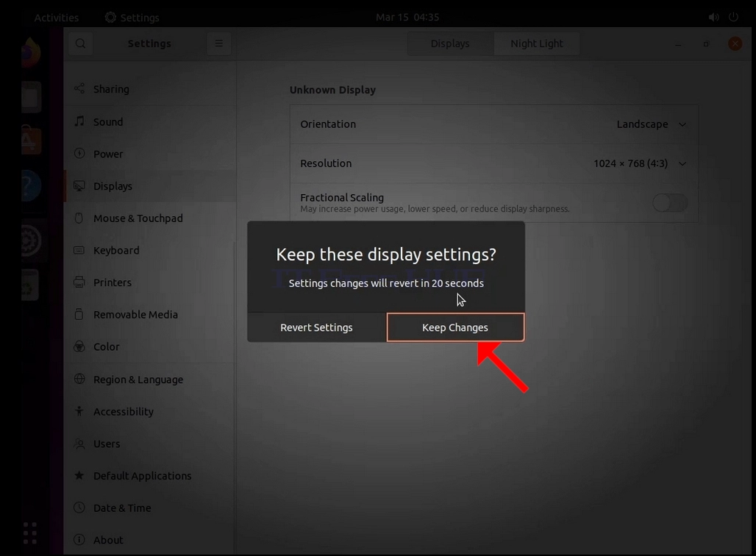756x556 pixels.
Task: Open Mouse & Touchpad settings row
Action: tap(149, 218)
